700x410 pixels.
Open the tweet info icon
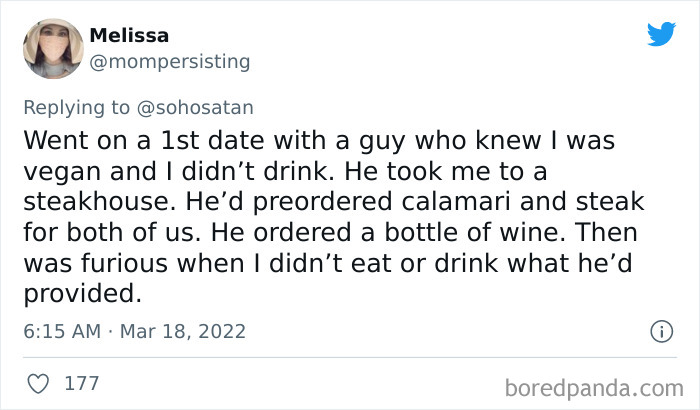[660, 331]
